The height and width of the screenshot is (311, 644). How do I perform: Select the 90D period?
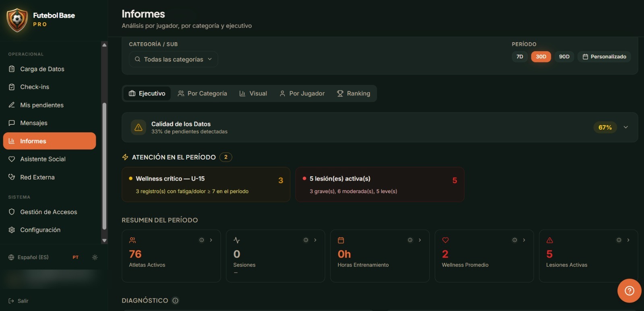[564, 57]
